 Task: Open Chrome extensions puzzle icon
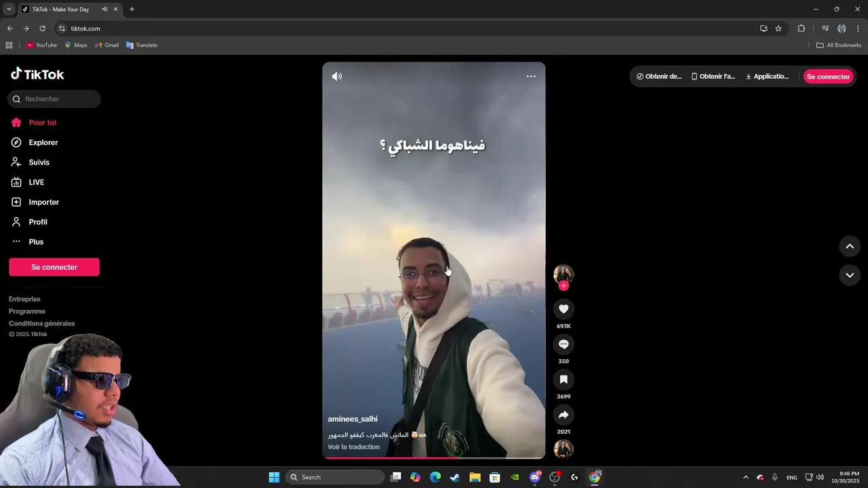tap(801, 28)
